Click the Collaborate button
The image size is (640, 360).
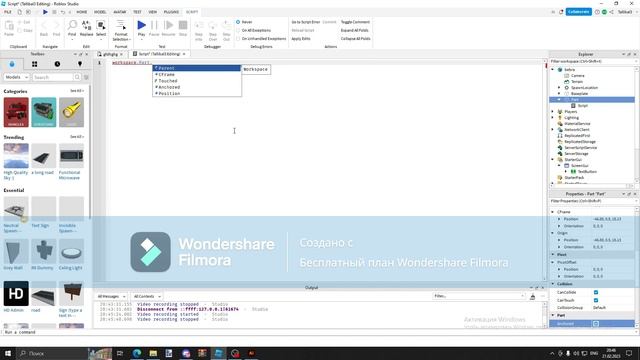tap(578, 12)
